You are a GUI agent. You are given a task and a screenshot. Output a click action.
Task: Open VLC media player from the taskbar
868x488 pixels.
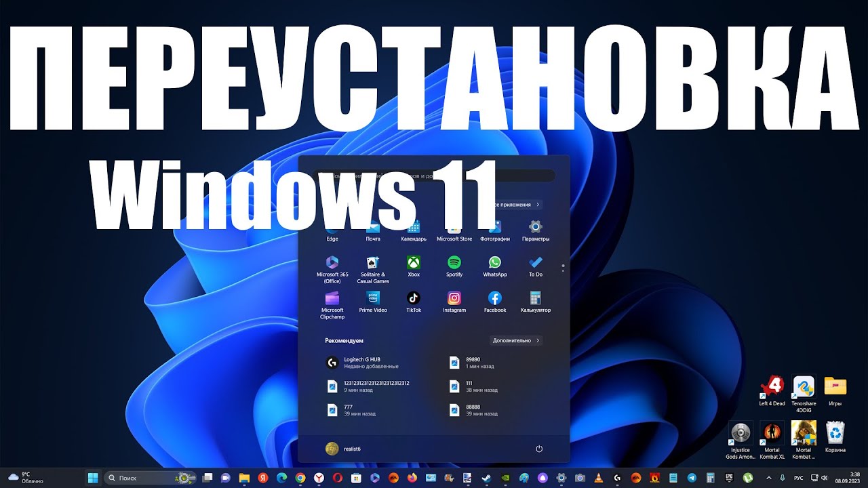(x=598, y=478)
